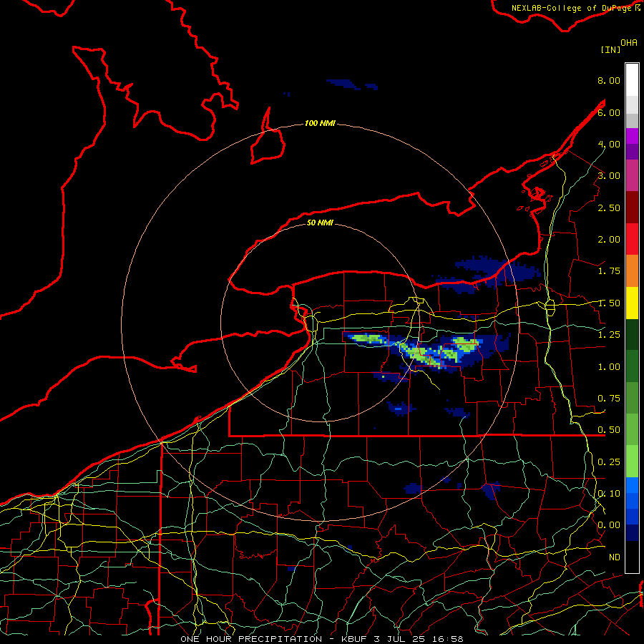Select the 2.00 legend value
The height and width of the screenshot is (644, 644).
609,240
